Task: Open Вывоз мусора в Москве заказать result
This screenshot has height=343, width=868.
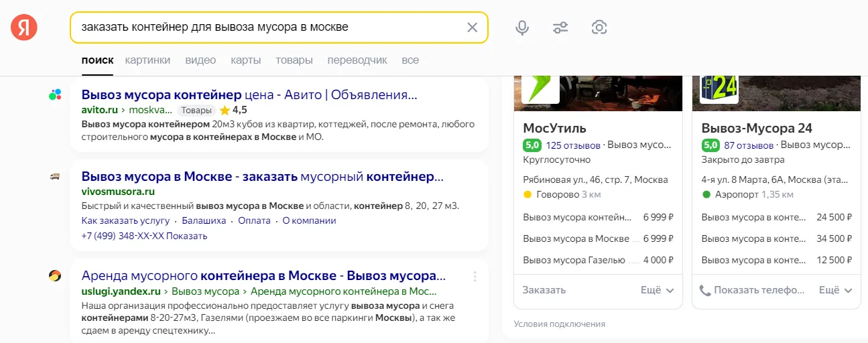Action: pyautogui.click(x=263, y=177)
